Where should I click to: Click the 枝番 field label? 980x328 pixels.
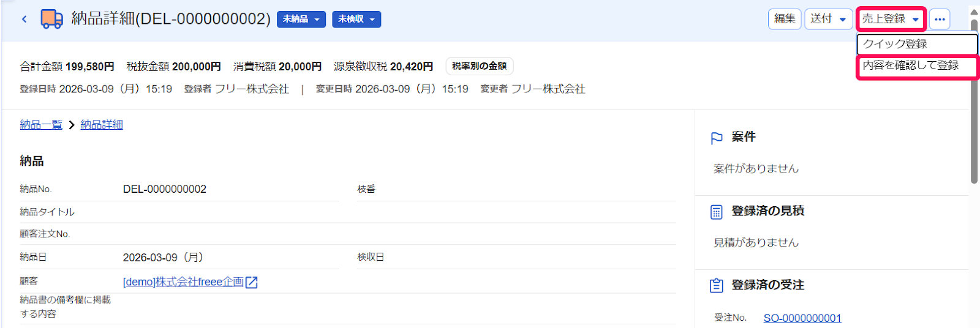point(366,189)
